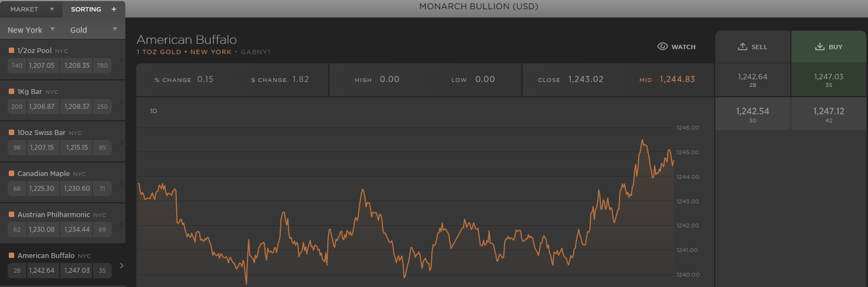
Task: Switch to the SORTING tab
Action: (x=86, y=9)
